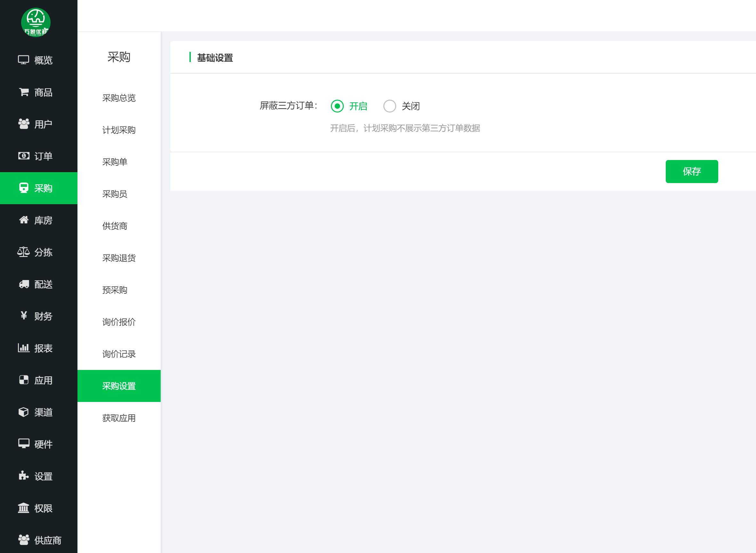This screenshot has width=756, height=553.
Task: Click the yen symbol icon for 财务
Action: coord(23,316)
